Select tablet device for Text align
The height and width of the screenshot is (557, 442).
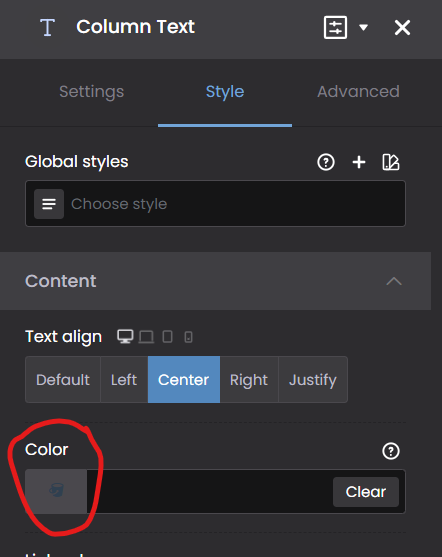pyautogui.click(x=167, y=336)
